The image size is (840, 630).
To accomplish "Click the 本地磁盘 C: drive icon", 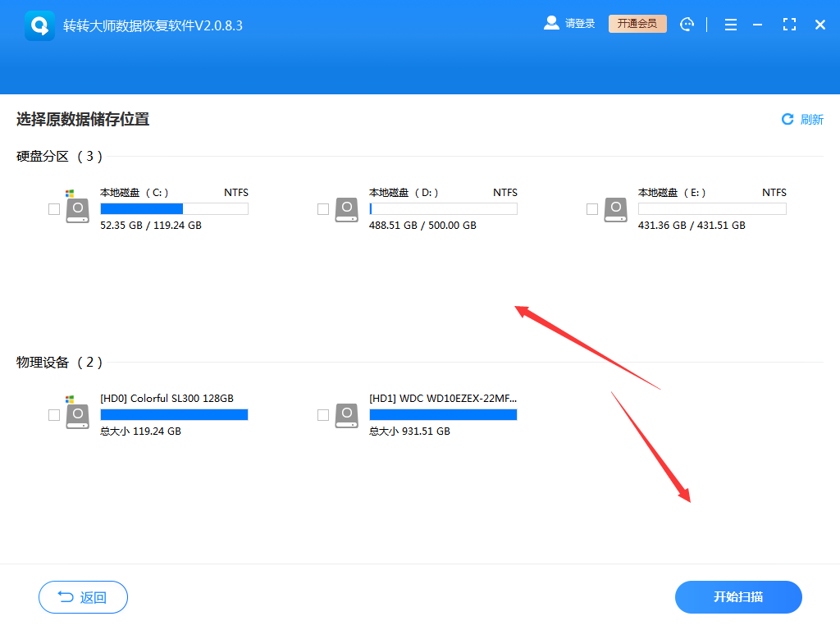I will tap(77, 209).
